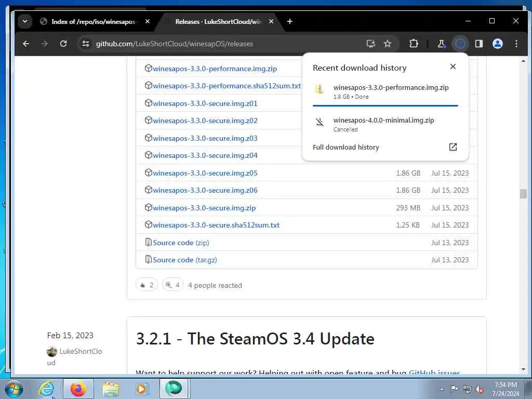The width and height of the screenshot is (532, 399).
Task: Open a new browser tab
Action: point(290,21)
